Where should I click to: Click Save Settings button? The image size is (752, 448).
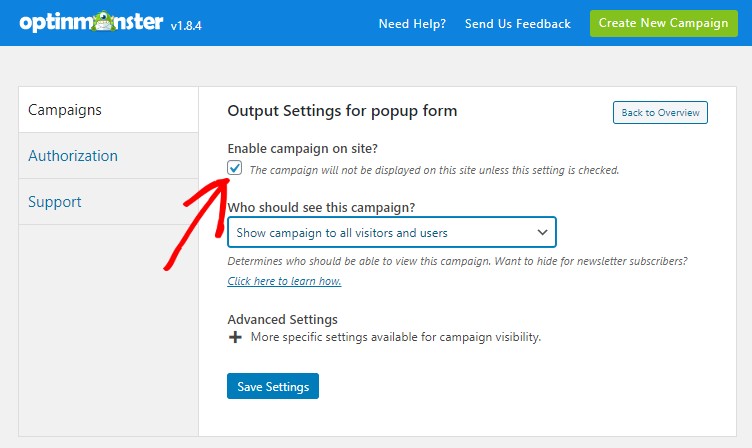tap(273, 386)
